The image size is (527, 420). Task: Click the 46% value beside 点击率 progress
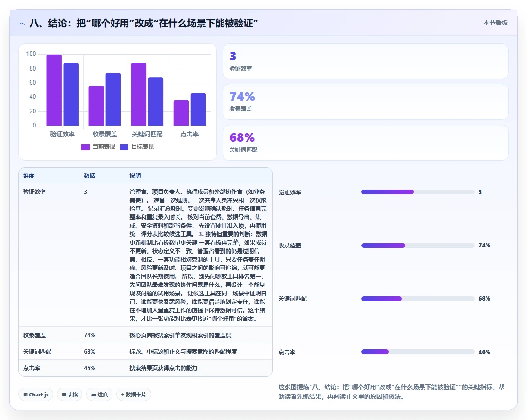pos(484,352)
